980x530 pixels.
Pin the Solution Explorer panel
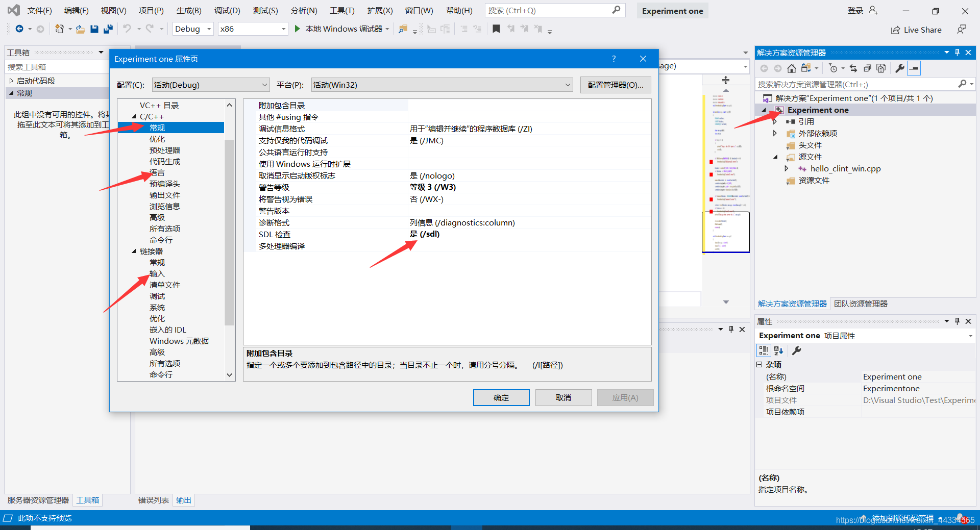[x=957, y=53]
